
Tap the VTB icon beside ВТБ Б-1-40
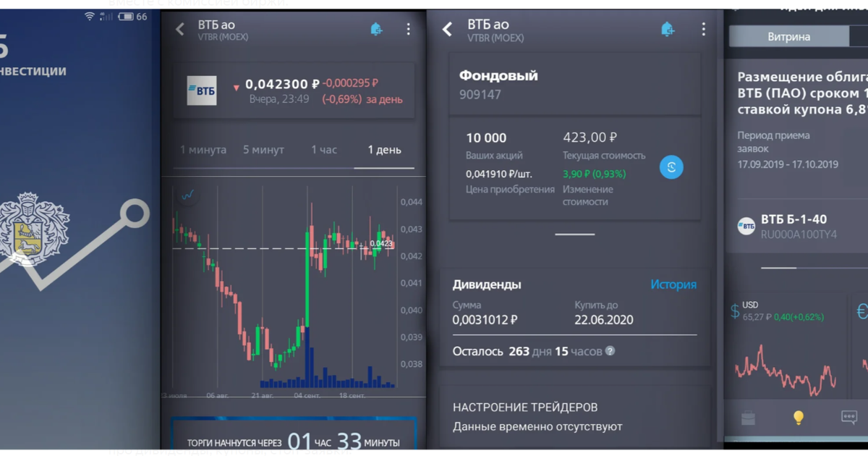click(746, 226)
